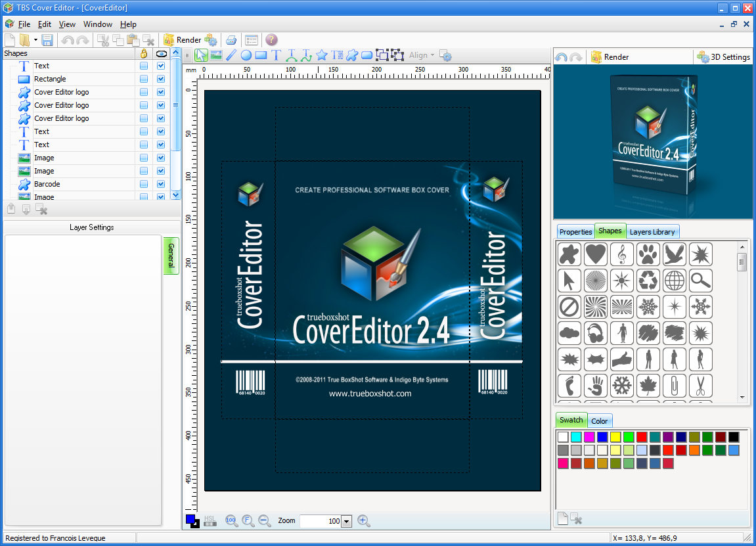Select the star shape tool
756x546 pixels.
(x=322, y=55)
